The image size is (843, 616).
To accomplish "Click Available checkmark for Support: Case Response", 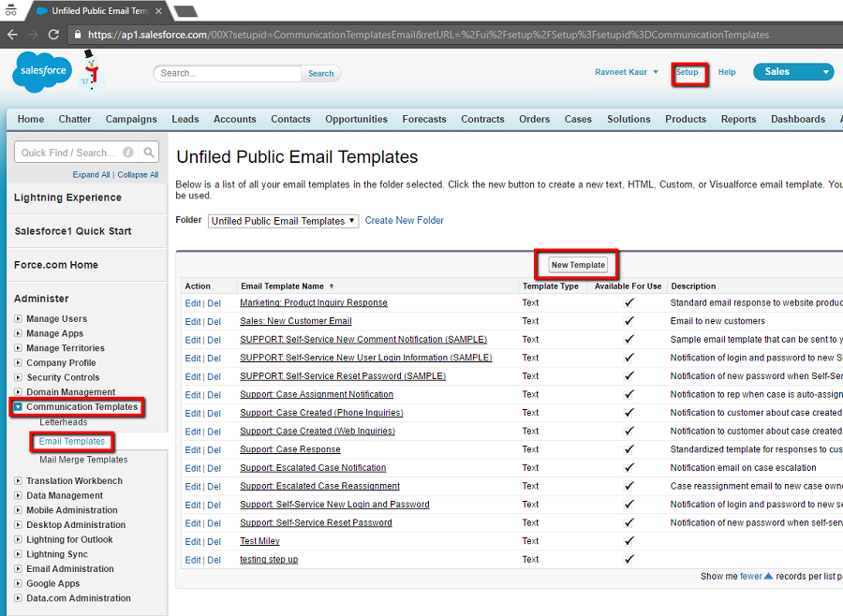I will 629,449.
